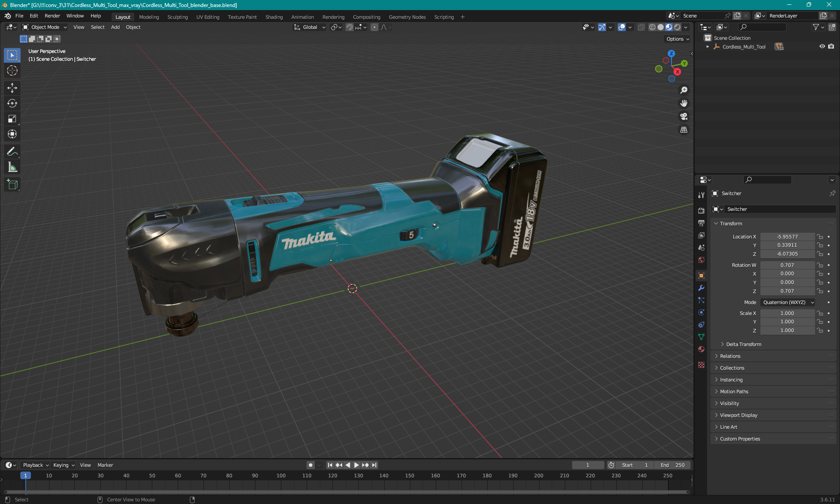Open the View Layer properties tab

pyautogui.click(x=701, y=235)
